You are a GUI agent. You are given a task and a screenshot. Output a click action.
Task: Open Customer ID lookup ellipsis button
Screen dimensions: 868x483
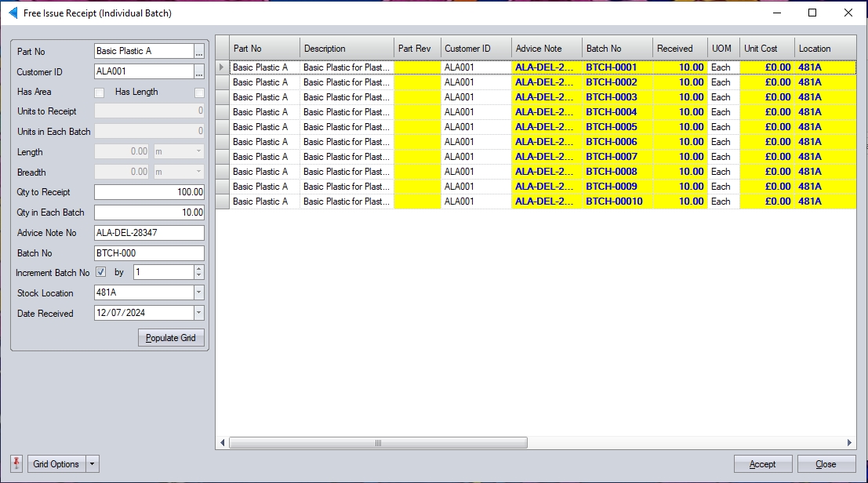pos(199,72)
